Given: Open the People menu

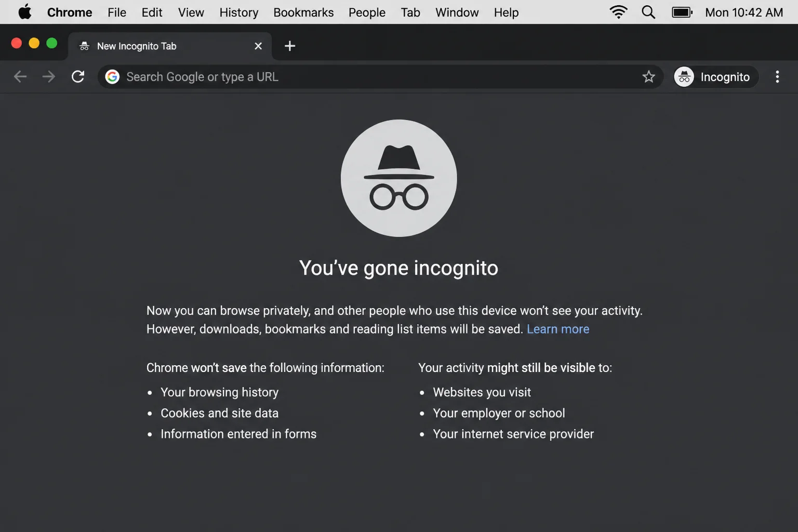Looking at the screenshot, I should (x=367, y=12).
